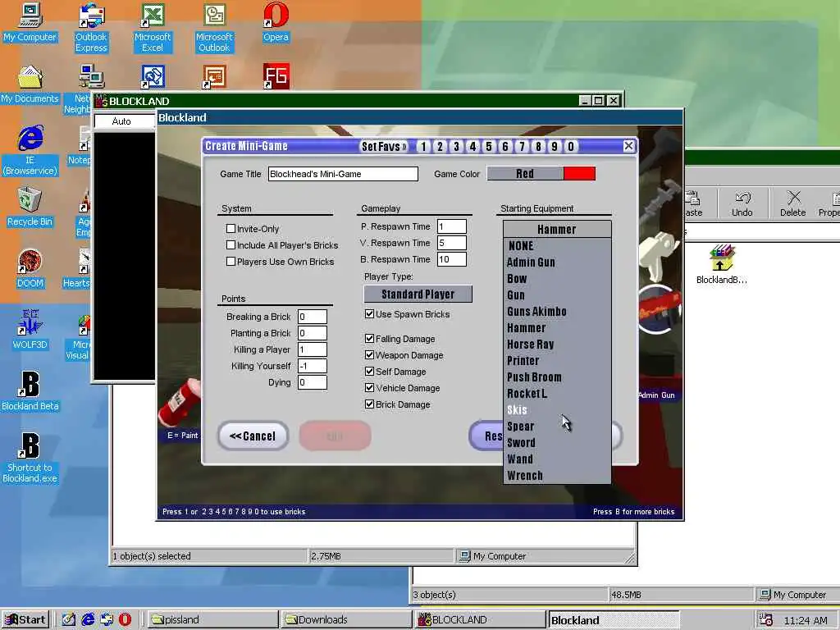Disable the Falling Damage checkbox
Screen dimensions: 840x630
tap(370, 339)
